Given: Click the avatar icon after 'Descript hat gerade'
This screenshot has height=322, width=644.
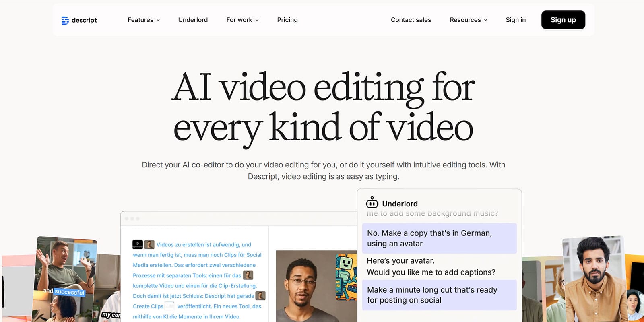Looking at the screenshot, I should coord(260,296).
